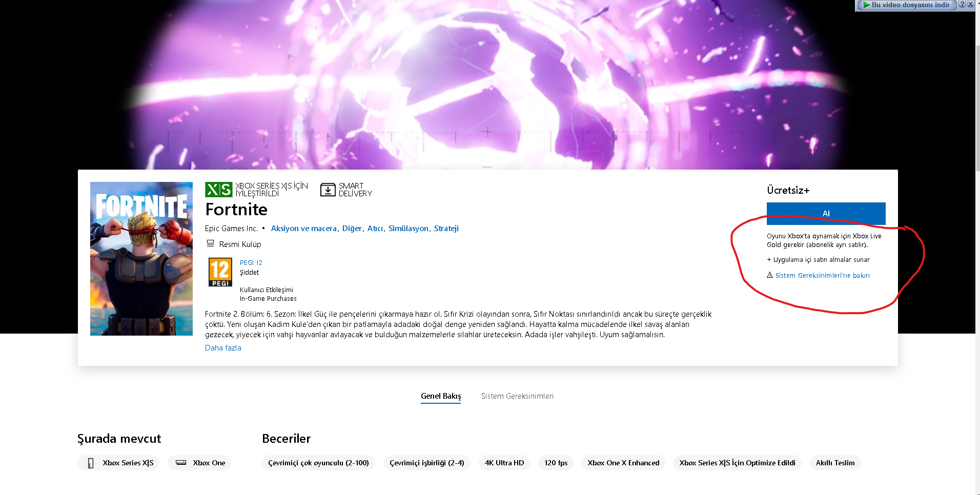Open Sistem Gereksinimleri'ne bakın link
This screenshot has width=980, height=495.
[x=822, y=276]
